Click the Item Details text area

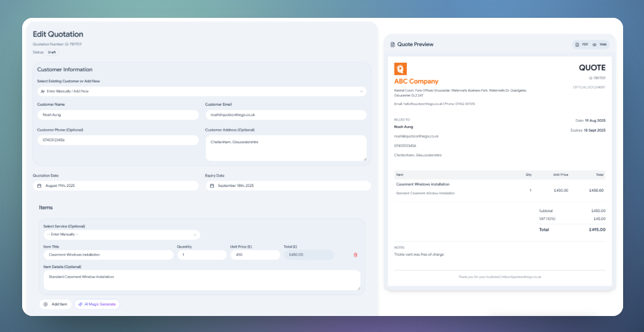point(202,280)
